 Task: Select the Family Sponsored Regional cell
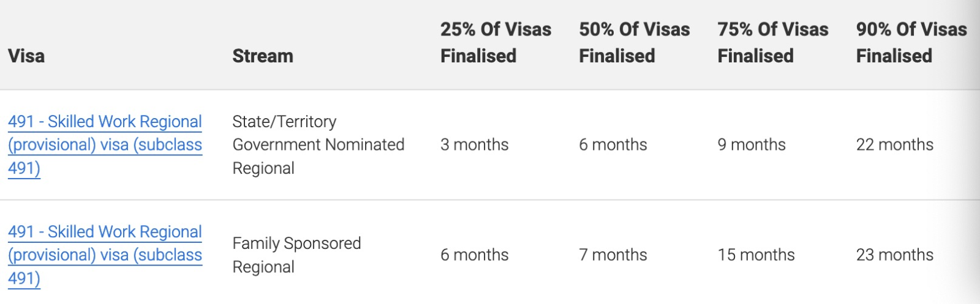point(296,255)
